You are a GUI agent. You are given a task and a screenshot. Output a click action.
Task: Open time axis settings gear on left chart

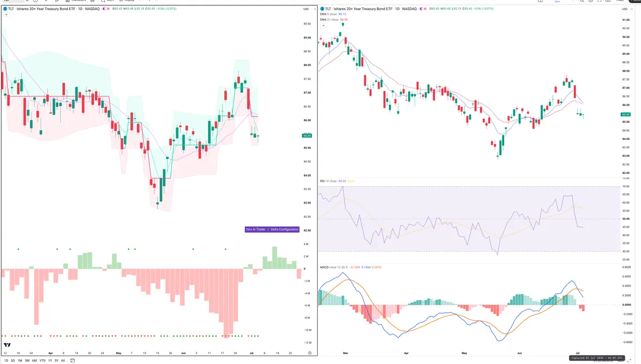coord(310,353)
